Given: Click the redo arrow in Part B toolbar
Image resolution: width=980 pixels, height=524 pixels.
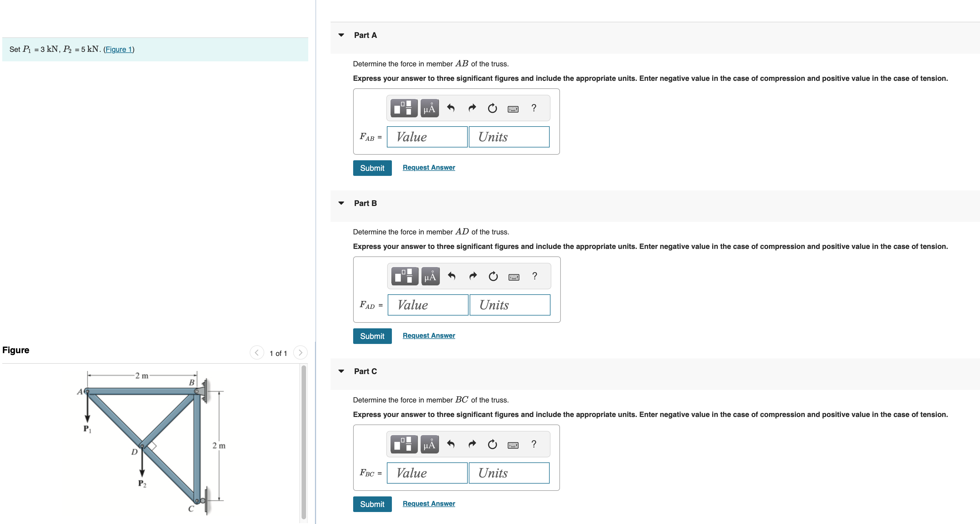Looking at the screenshot, I should [x=473, y=276].
